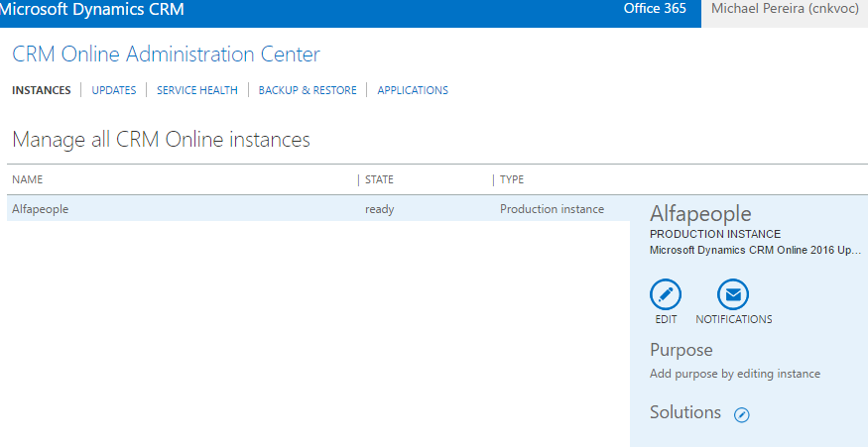The image size is (868, 447).
Task: Select the Backup & Restore tab
Action: [x=308, y=90]
